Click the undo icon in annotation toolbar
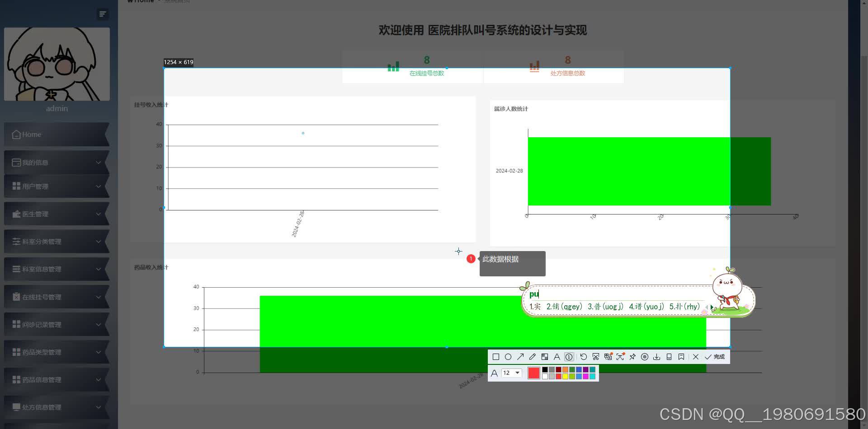Viewport: 868px width, 429px height. [x=584, y=357]
